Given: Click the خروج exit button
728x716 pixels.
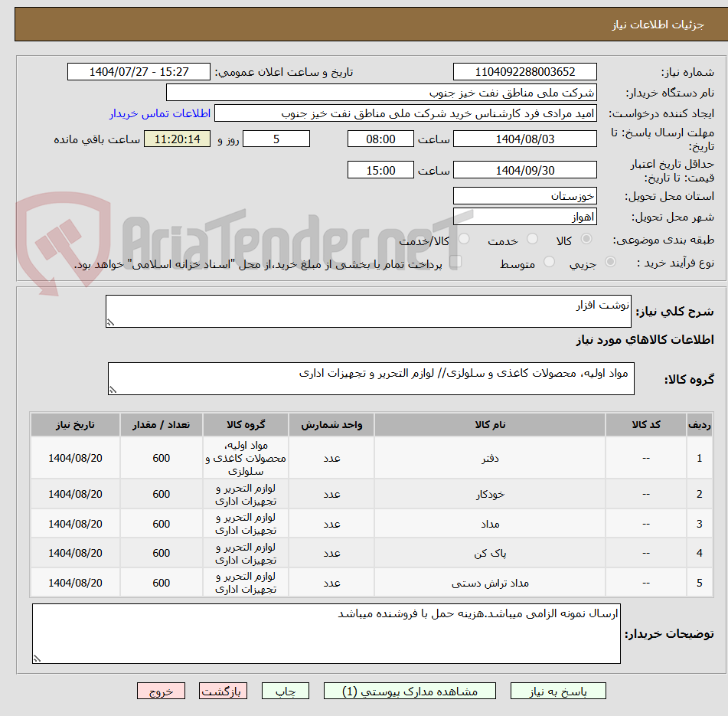Looking at the screenshot, I should (161, 691).
